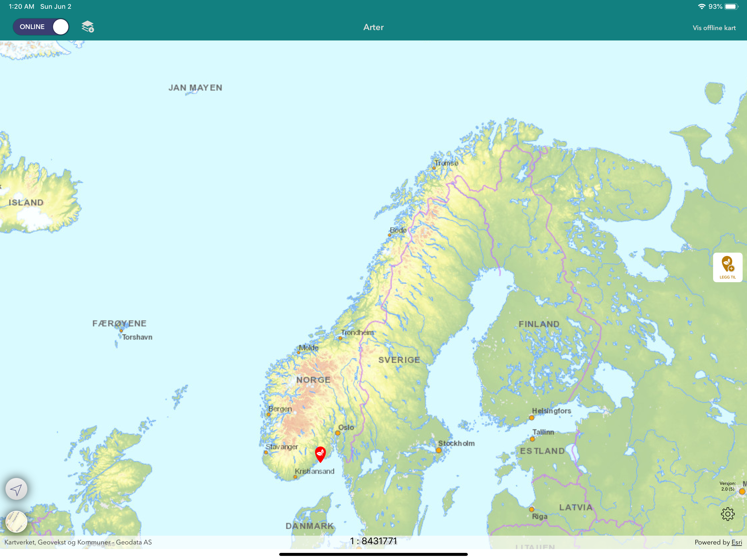This screenshot has width=747, height=560.
Task: Tap the Wi-Fi status icon
Action: (x=701, y=6)
